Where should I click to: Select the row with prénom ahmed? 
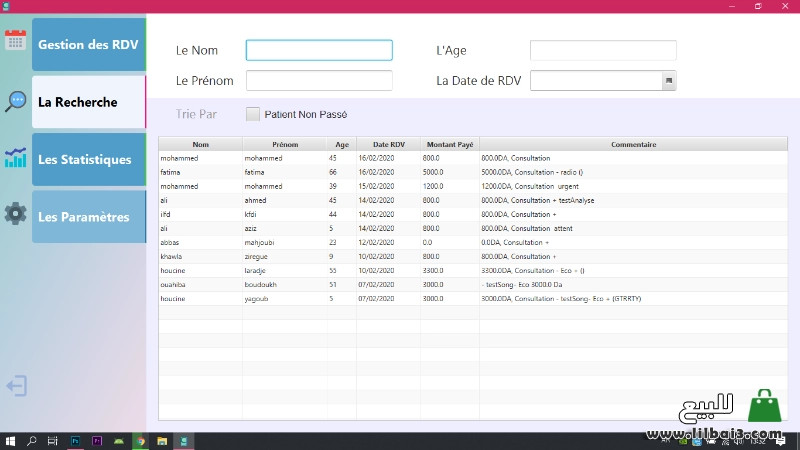coord(473,201)
